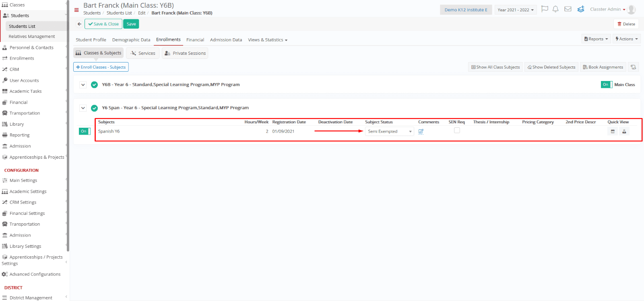Open Views & Statistics dropdown tab

(268, 40)
